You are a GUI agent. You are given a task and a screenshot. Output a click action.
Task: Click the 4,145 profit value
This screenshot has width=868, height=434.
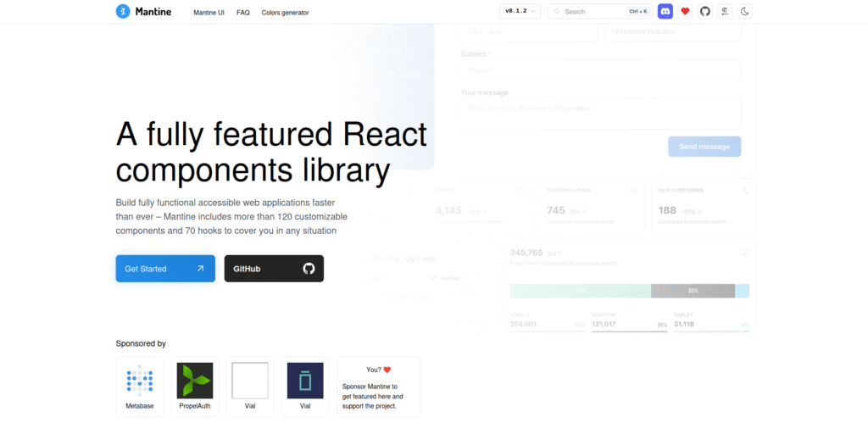coord(448,210)
